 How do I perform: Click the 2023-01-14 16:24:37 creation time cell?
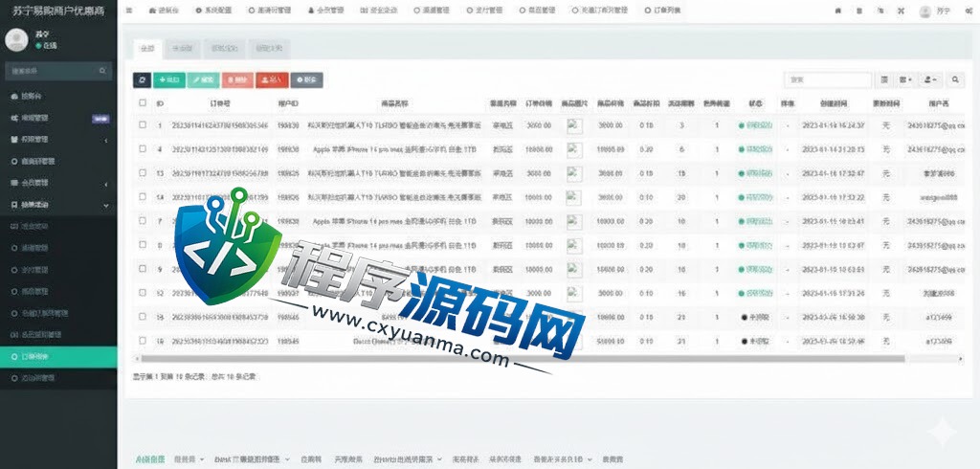[834, 125]
